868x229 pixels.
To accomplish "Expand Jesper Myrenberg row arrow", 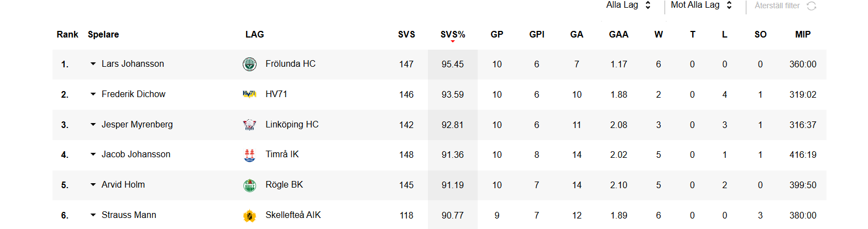I will coord(93,125).
